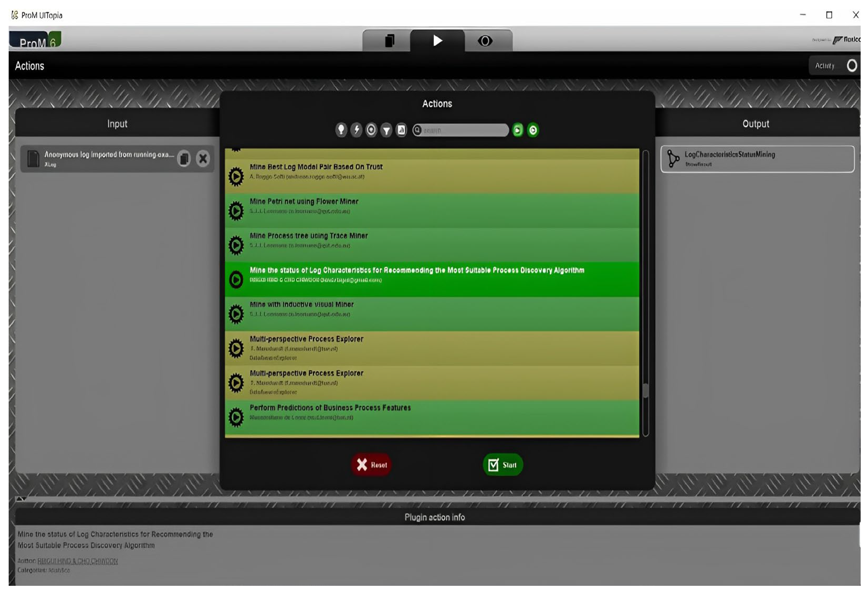868x595 pixels.
Task: Click gear icon for Flower Miner plugin
Action: click(236, 211)
